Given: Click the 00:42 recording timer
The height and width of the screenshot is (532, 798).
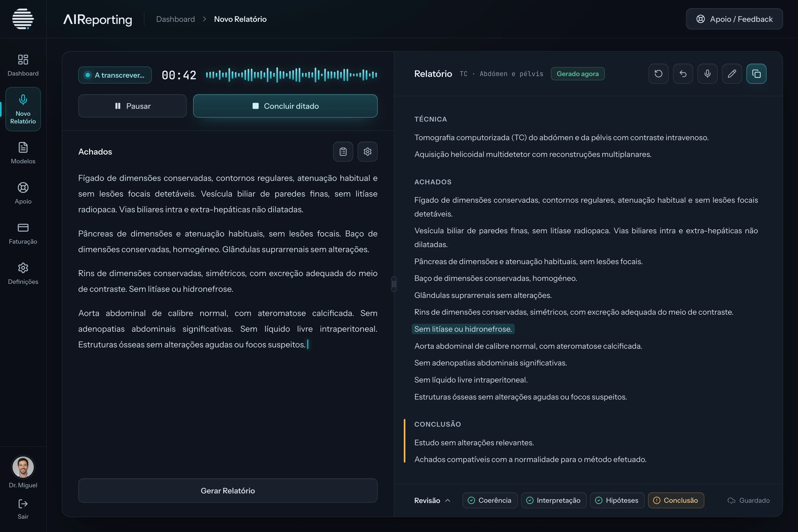Looking at the screenshot, I should click(x=179, y=75).
